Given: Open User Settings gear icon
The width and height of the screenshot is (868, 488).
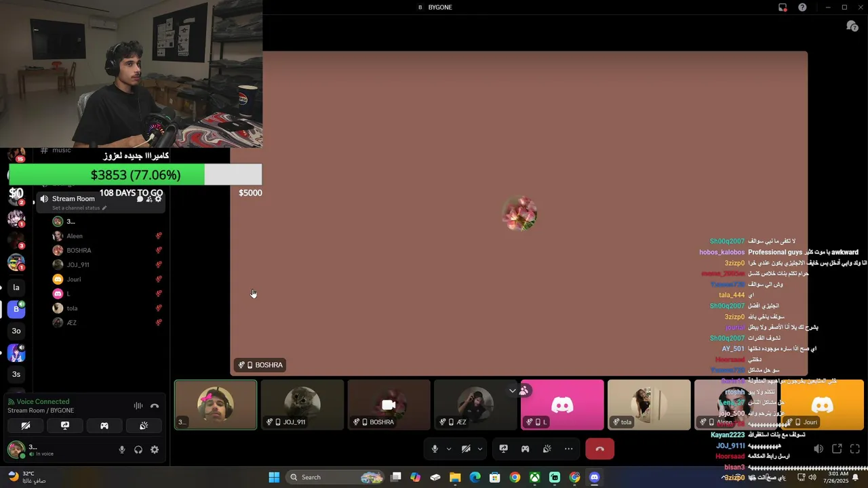Looking at the screenshot, I should (155, 449).
